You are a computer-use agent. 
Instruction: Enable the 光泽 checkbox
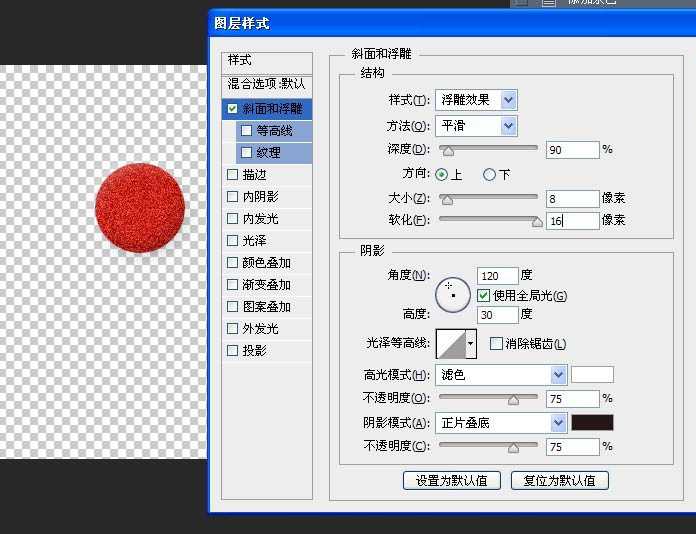tap(232, 241)
